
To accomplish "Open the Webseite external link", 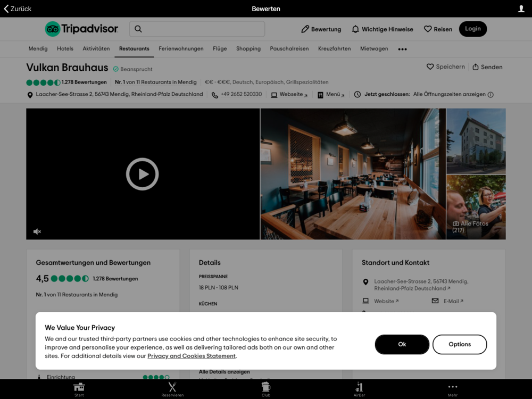I will (x=289, y=95).
